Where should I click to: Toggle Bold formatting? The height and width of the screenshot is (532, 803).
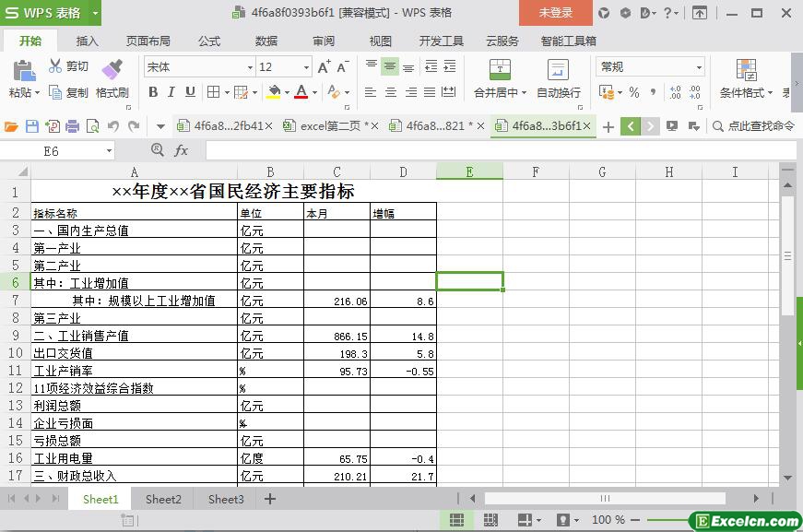[153, 92]
